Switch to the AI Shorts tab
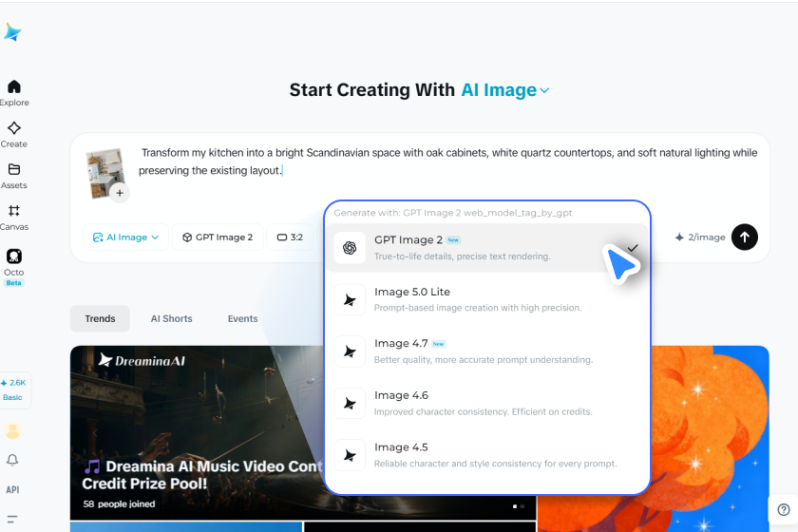Viewport: 798px width, 532px height. [x=172, y=318]
